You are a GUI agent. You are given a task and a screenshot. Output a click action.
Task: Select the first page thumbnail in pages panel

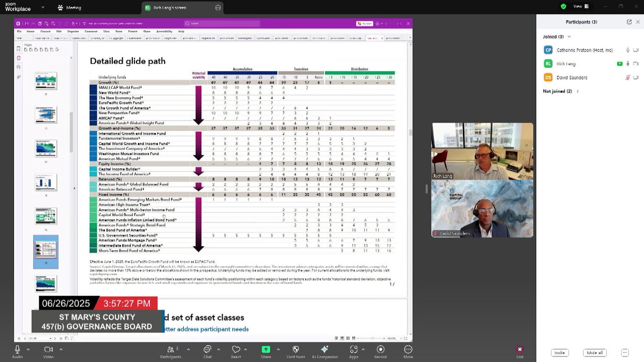[46, 80]
